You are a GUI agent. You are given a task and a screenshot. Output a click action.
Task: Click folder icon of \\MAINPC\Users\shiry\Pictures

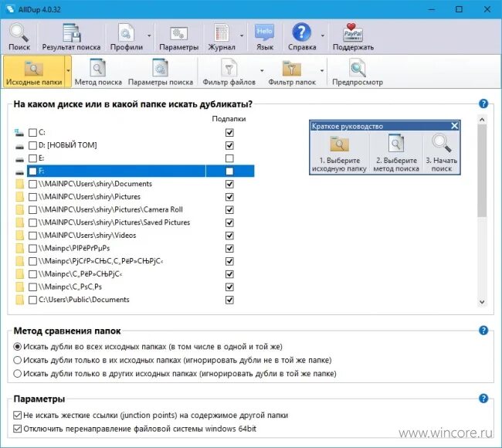pyautogui.click(x=20, y=197)
